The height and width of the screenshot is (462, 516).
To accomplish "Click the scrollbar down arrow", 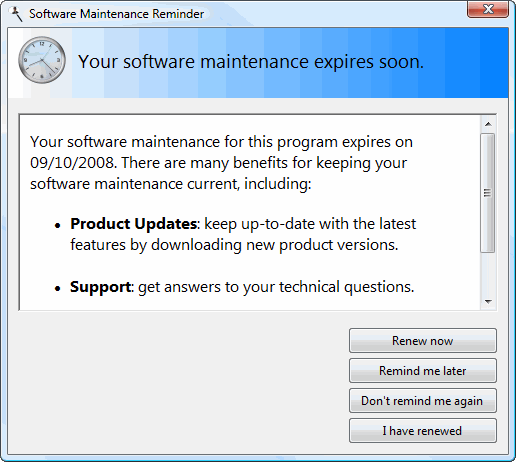I will [488, 302].
